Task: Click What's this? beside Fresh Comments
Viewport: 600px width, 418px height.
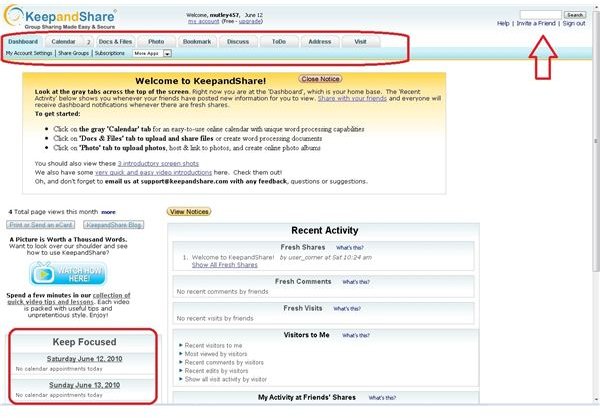Action: [x=356, y=282]
